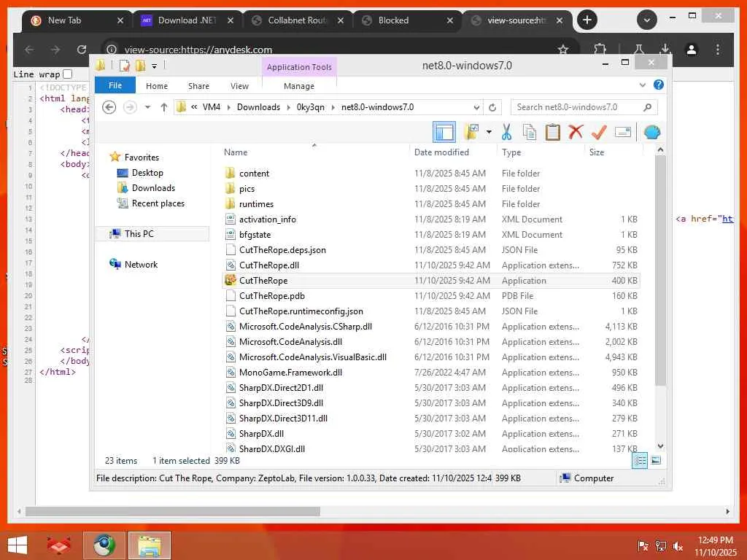Select Downloads in Favorites pane
Image resolution: width=747 pixels, height=560 pixels.
pyautogui.click(x=153, y=188)
